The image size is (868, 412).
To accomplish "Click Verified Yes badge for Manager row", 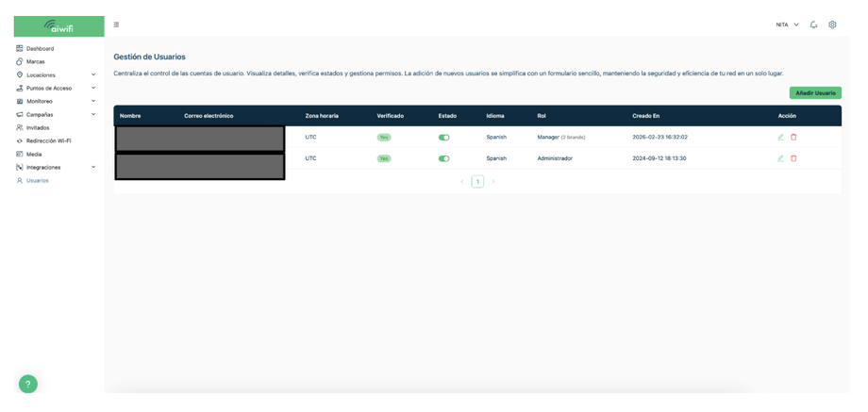I will pos(384,137).
